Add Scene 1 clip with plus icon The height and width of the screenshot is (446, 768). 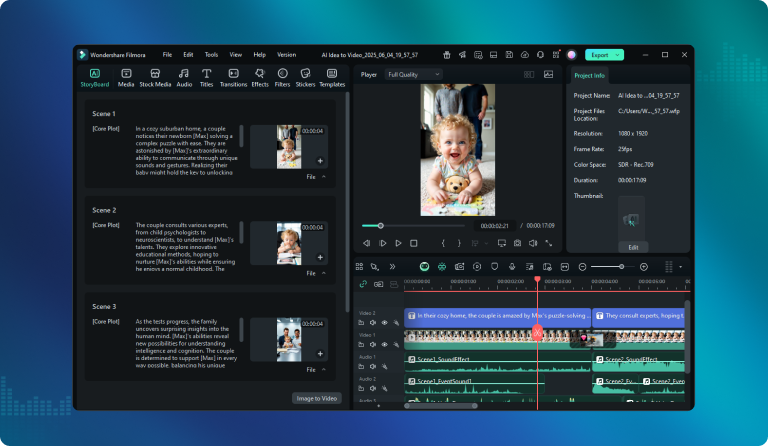[320, 161]
